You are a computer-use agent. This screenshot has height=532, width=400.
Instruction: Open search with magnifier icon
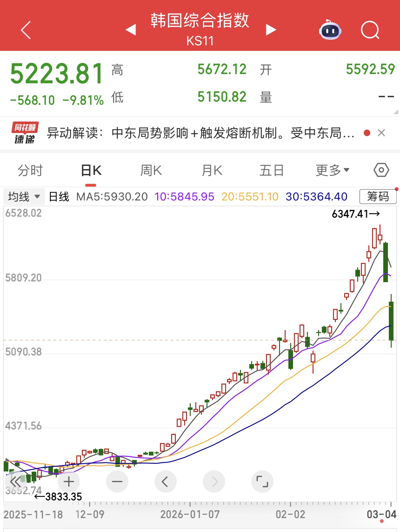tap(370, 30)
